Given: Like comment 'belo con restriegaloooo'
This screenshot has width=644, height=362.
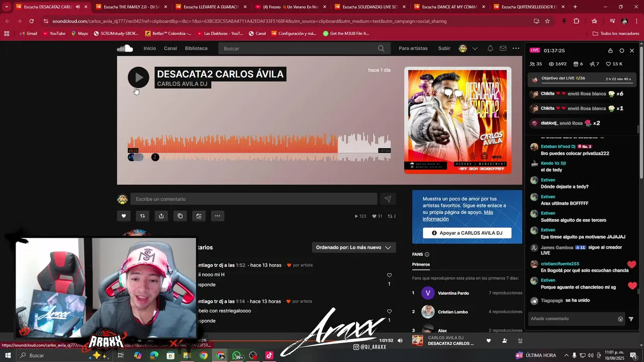Looking at the screenshot, I should (x=389, y=311).
